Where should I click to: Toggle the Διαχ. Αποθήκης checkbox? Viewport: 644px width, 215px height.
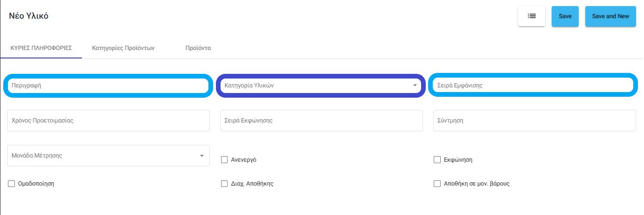224,184
